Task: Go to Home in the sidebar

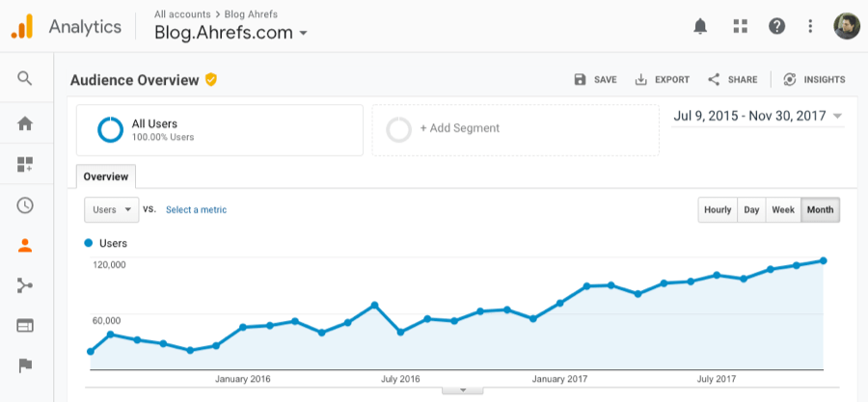Action: tap(25, 123)
